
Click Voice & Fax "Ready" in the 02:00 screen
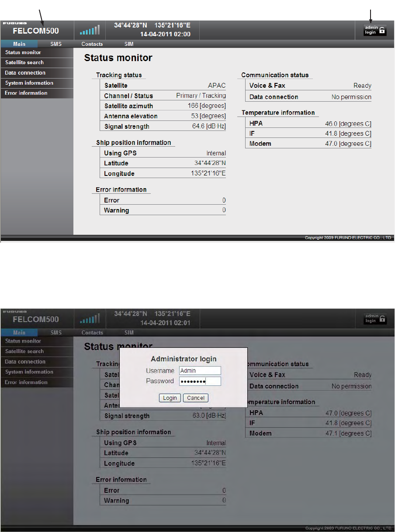pos(363,86)
